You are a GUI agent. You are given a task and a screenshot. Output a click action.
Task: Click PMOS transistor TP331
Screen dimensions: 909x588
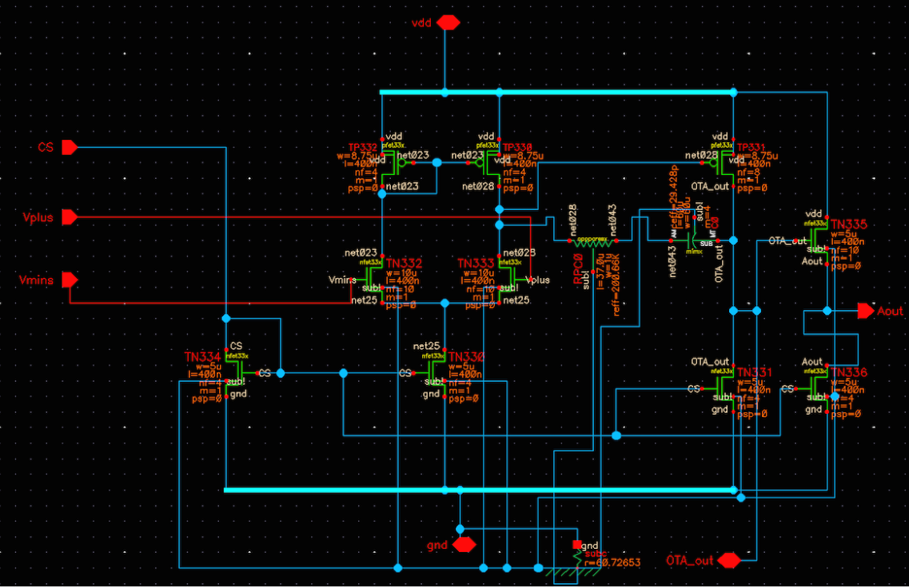click(x=722, y=163)
